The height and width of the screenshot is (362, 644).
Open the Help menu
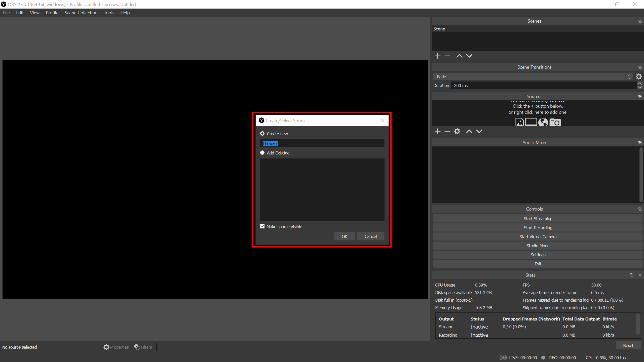tap(125, 13)
